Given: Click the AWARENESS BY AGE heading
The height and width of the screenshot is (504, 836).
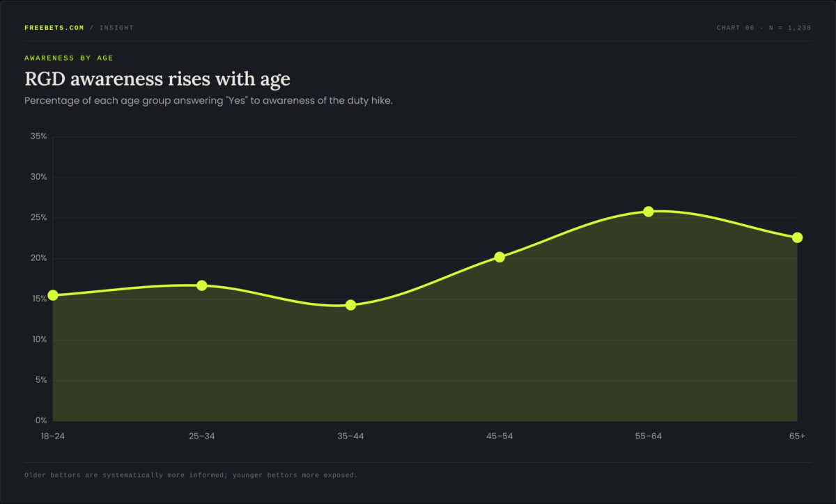Looking at the screenshot, I should click(x=69, y=58).
